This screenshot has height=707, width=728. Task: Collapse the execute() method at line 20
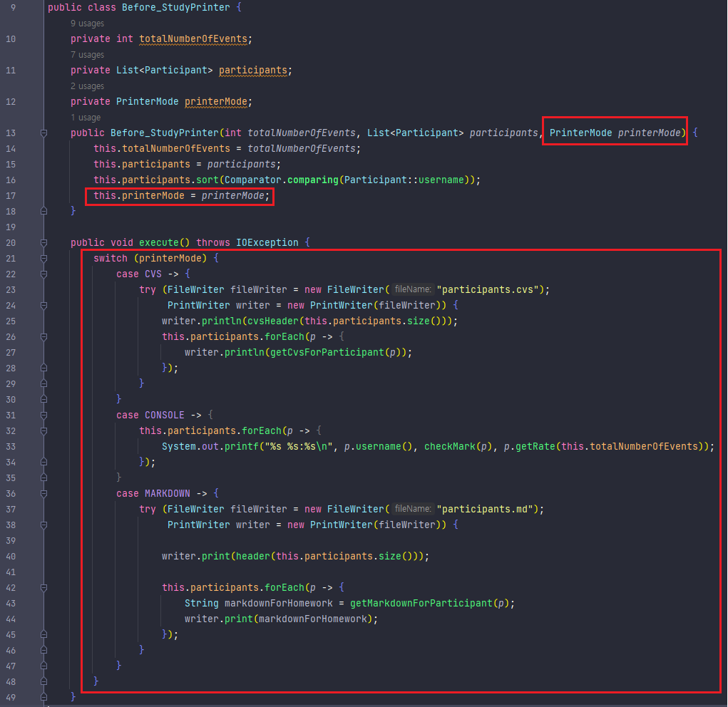pyautogui.click(x=43, y=243)
